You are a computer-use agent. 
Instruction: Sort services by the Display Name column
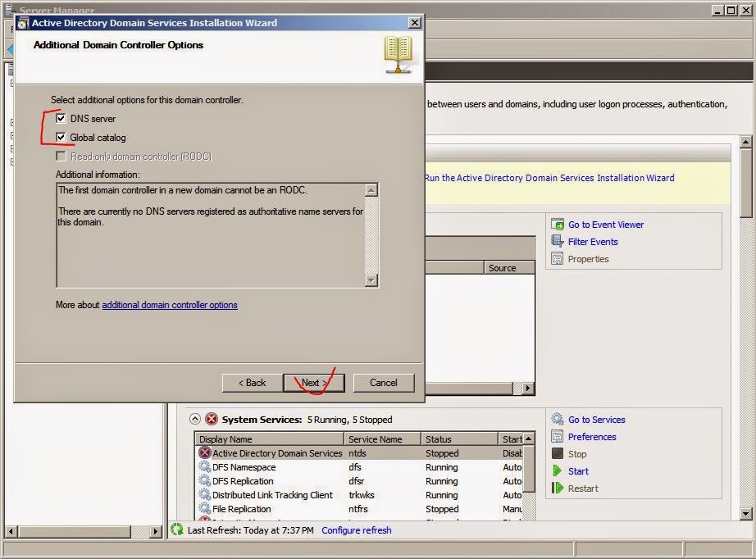[x=270, y=439]
